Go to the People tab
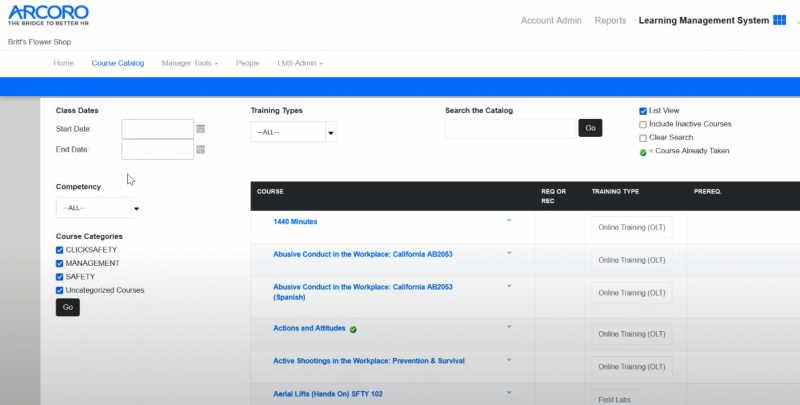The height and width of the screenshot is (405, 800). [247, 63]
